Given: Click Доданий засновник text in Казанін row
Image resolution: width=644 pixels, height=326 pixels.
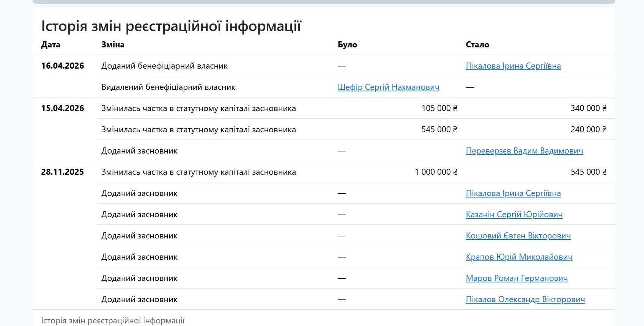Looking at the screenshot, I should pos(139,215).
